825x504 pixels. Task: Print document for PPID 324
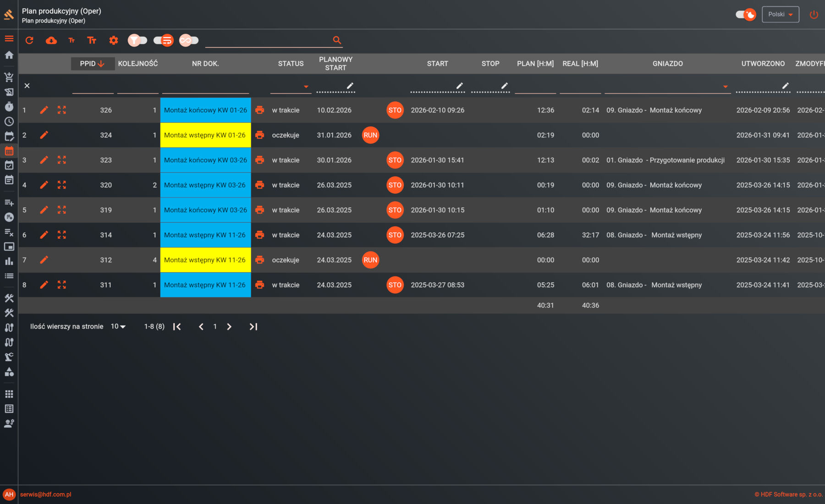pos(260,135)
